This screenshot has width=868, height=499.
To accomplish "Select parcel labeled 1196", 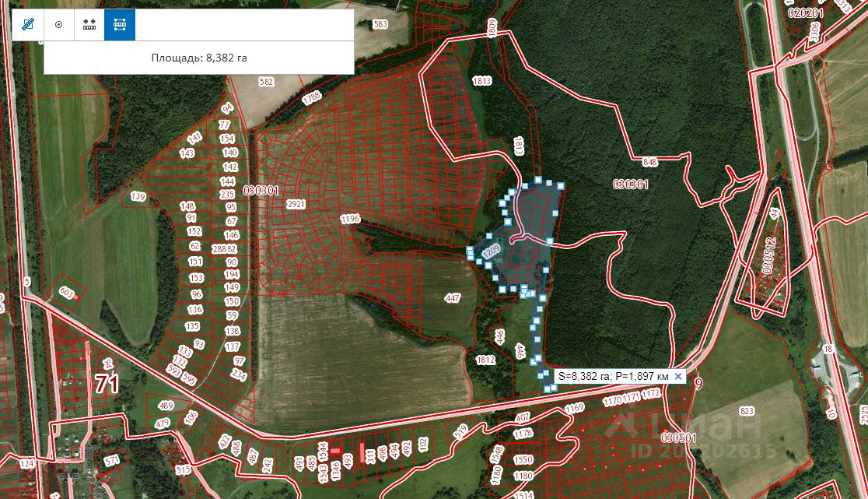I will pyautogui.click(x=351, y=220).
